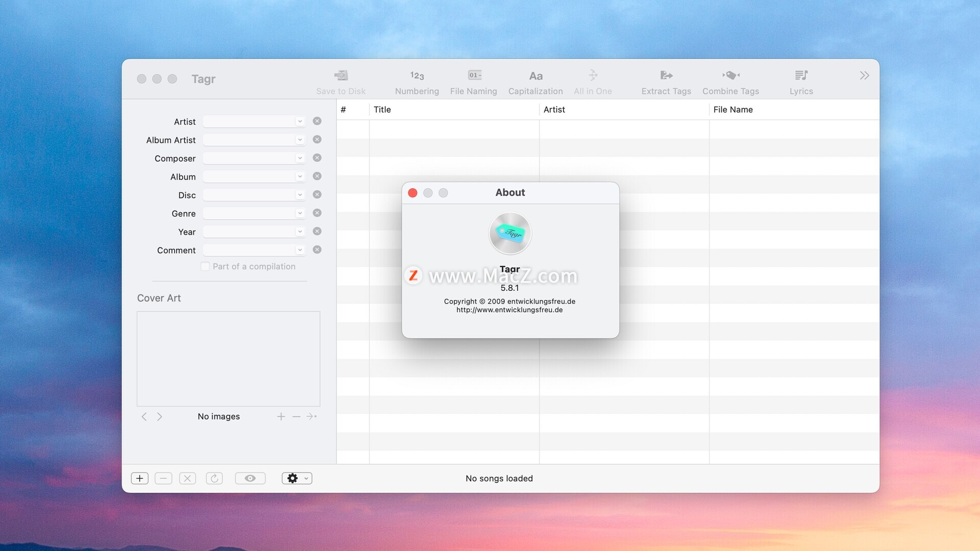Expand the Composer dropdown arrow
Viewport: 980px width, 551px height.
(300, 158)
